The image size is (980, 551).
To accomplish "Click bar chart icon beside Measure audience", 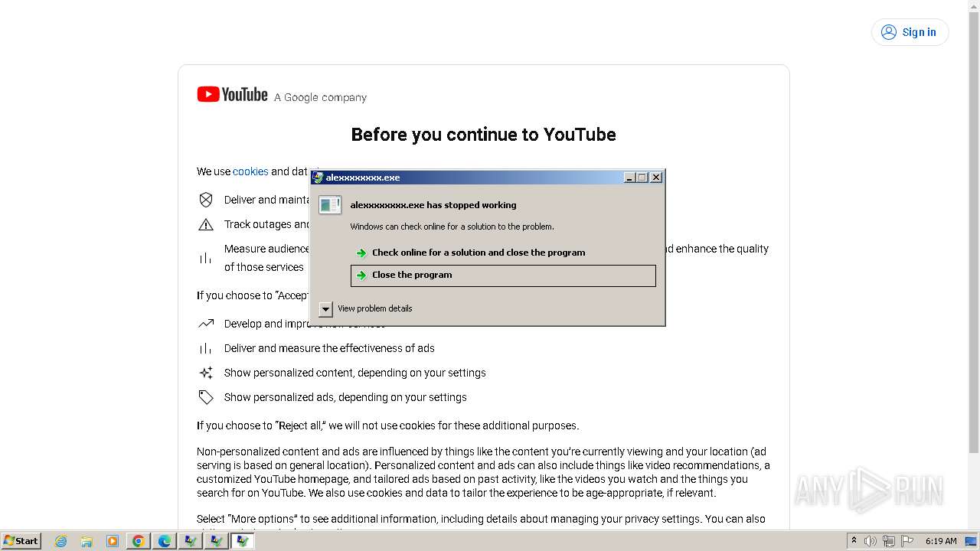I will pos(206,258).
